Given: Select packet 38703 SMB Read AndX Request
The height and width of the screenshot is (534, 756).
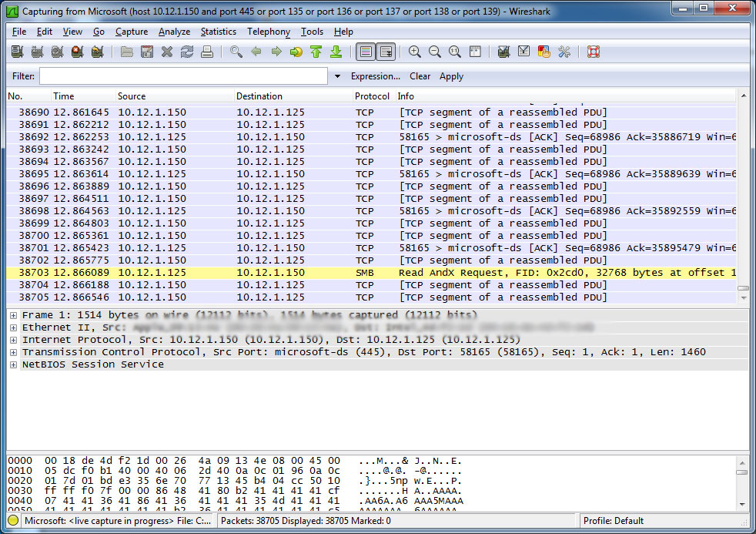Looking at the screenshot, I should coord(371,273).
